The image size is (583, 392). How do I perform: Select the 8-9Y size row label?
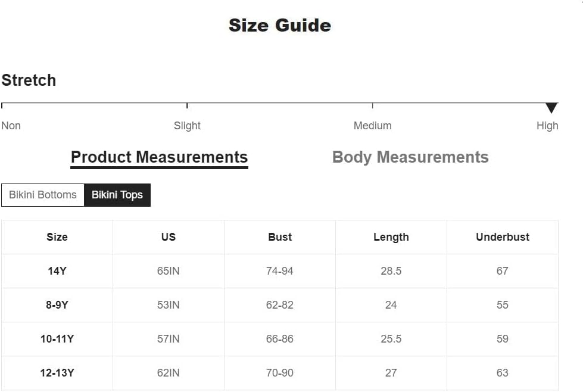click(57, 305)
